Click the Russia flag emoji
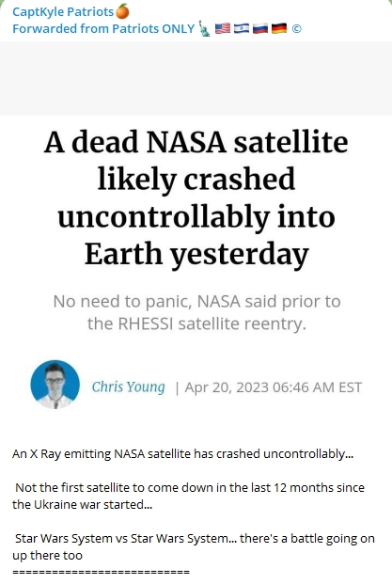Image resolution: width=392 pixels, height=584 pixels. point(260,28)
